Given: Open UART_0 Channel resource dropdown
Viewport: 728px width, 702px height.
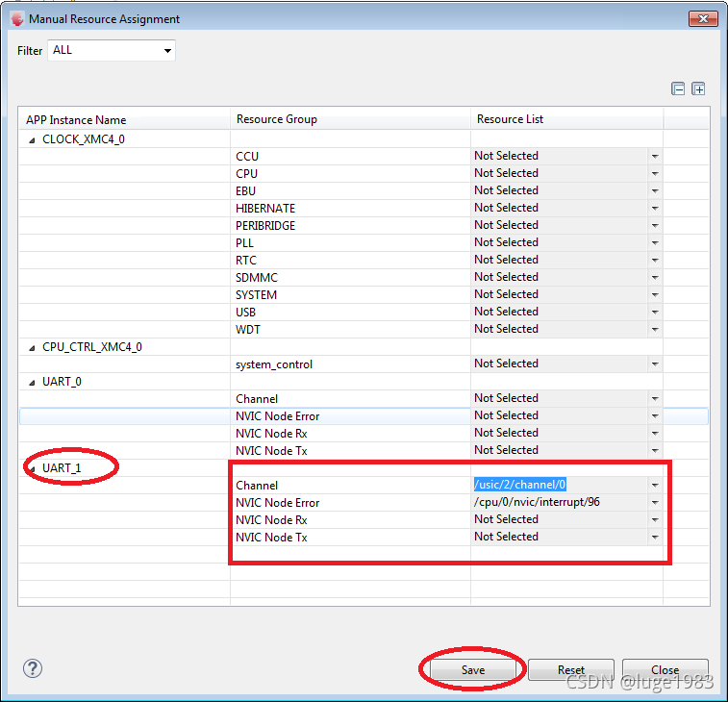Looking at the screenshot, I should pyautogui.click(x=655, y=398).
